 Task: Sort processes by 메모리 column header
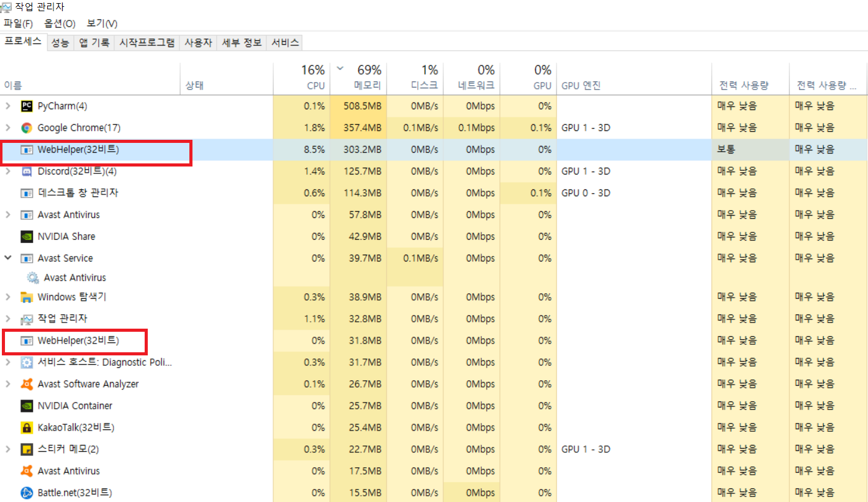pyautogui.click(x=358, y=79)
